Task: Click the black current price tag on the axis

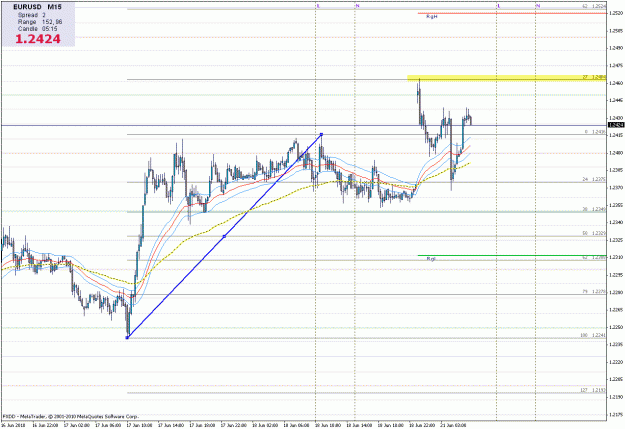Action: tap(616, 125)
